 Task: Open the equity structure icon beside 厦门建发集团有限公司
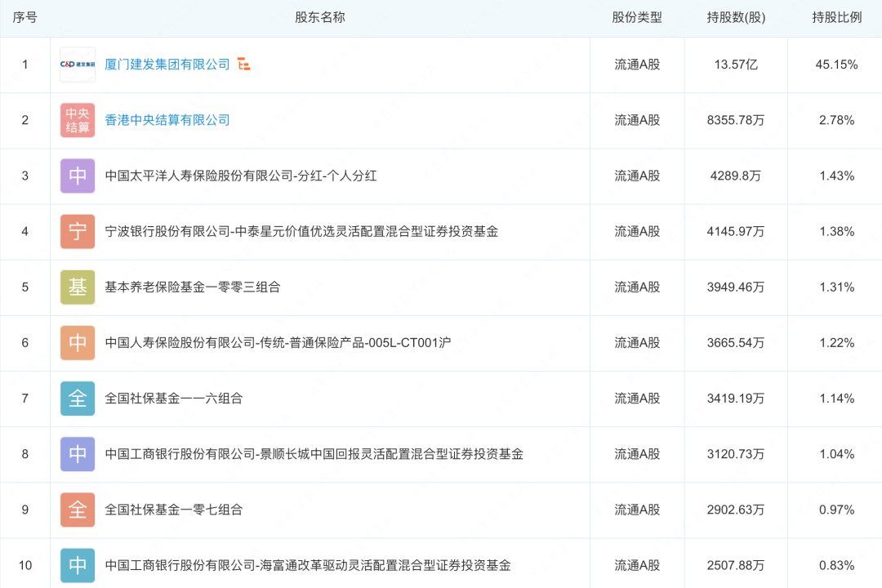coord(243,65)
